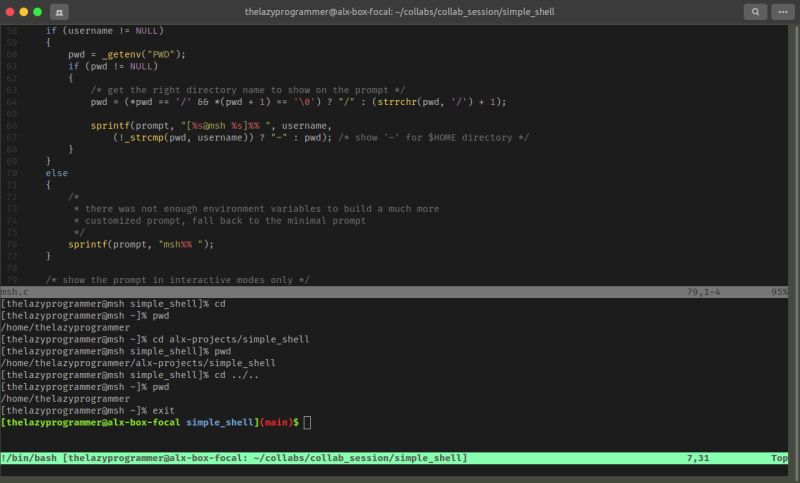
Task: Click the sprintf(prompt, "msh%% ") line
Action: click(x=141, y=244)
